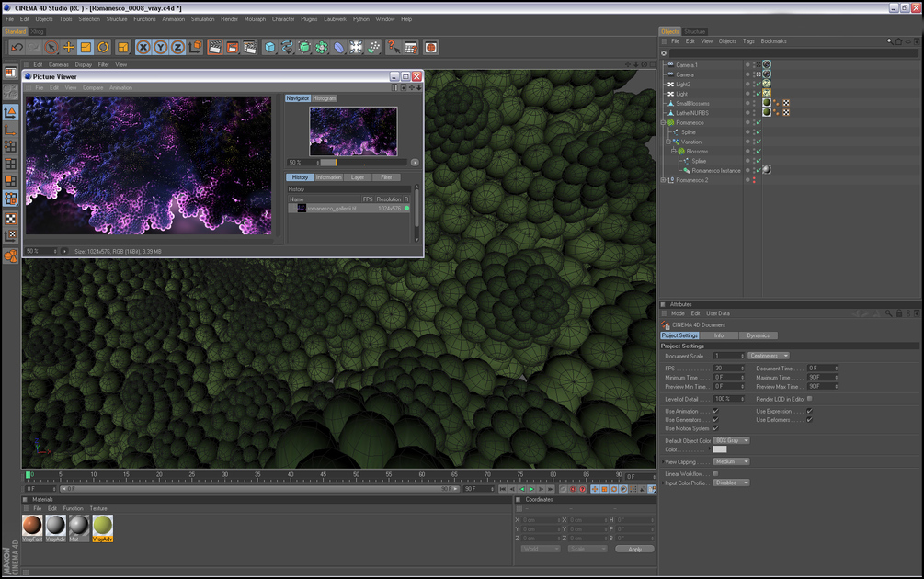Click the Render View clapperboard icon
This screenshot has height=579, width=924.
(214, 47)
